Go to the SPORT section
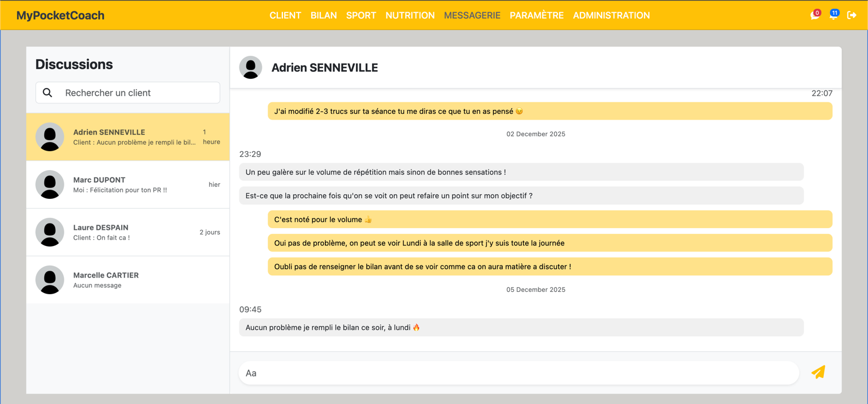This screenshot has width=868, height=404. [x=361, y=16]
